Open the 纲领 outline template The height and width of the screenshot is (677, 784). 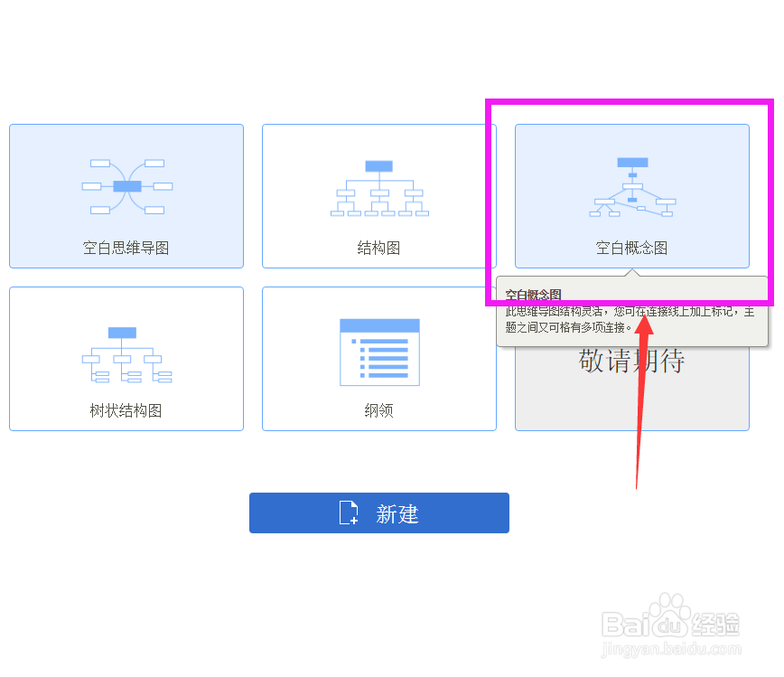tap(378, 358)
